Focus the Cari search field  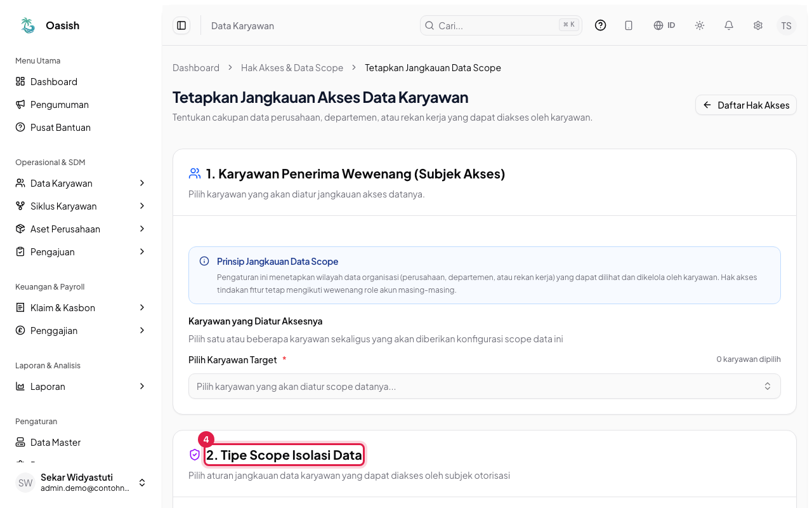click(501, 25)
